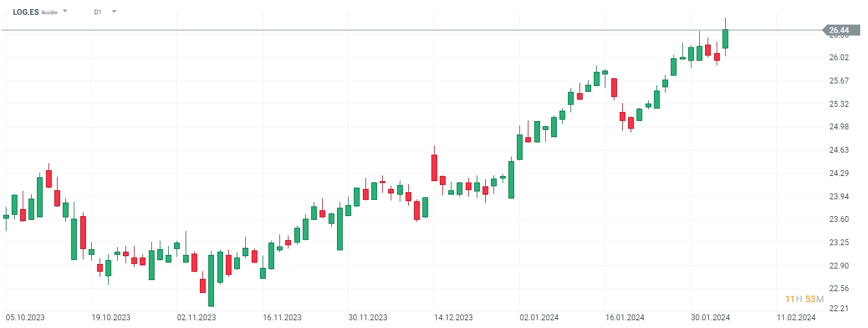Screen dimensions: 868x328
Task: Click the 24.63 price scale label
Action: (x=839, y=150)
